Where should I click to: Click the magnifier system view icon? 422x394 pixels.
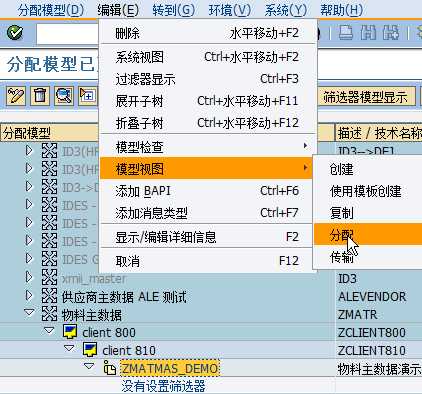[x=64, y=96]
